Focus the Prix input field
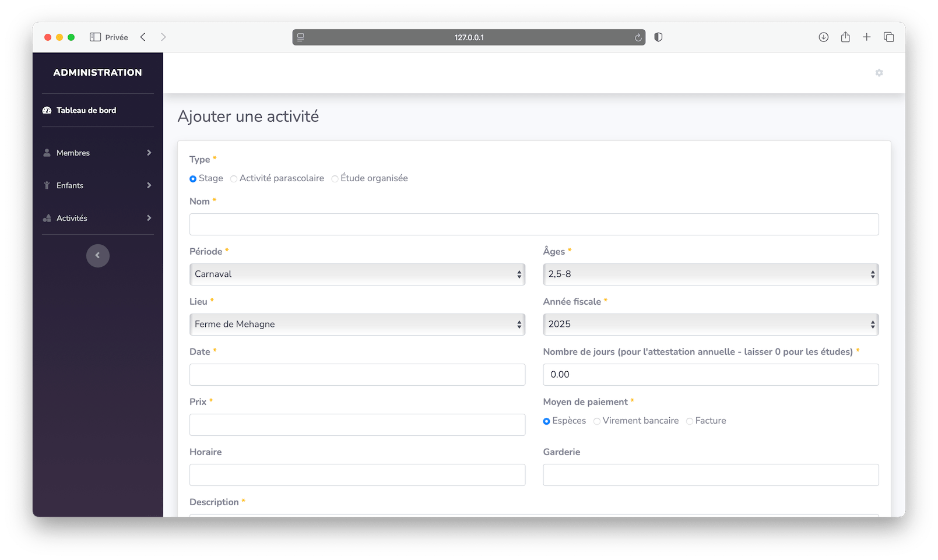 (x=357, y=425)
